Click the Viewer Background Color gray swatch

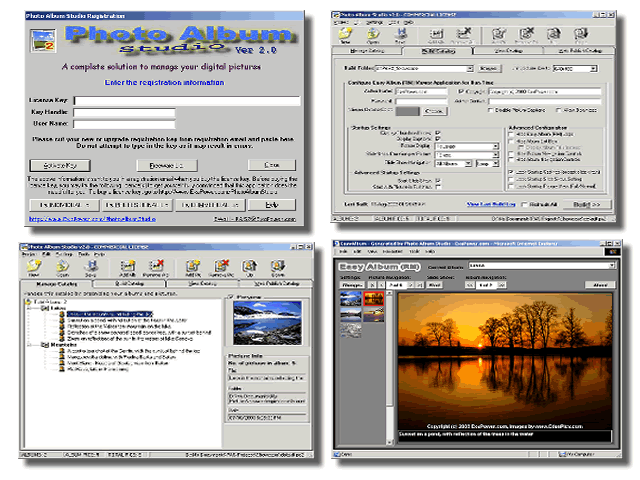click(x=407, y=111)
